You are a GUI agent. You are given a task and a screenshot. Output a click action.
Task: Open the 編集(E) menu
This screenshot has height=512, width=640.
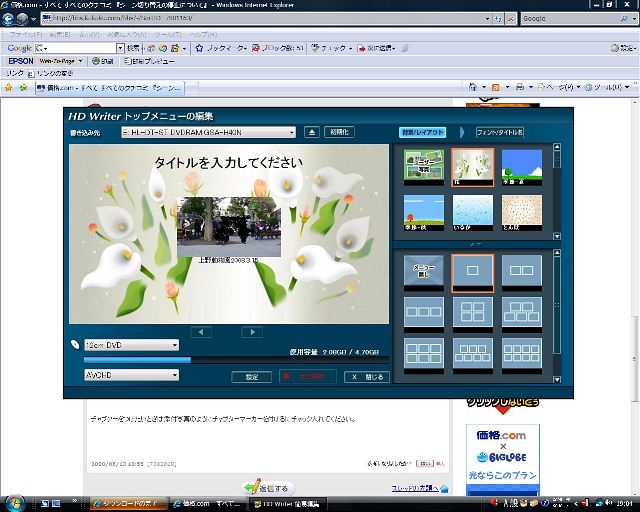tap(60, 35)
